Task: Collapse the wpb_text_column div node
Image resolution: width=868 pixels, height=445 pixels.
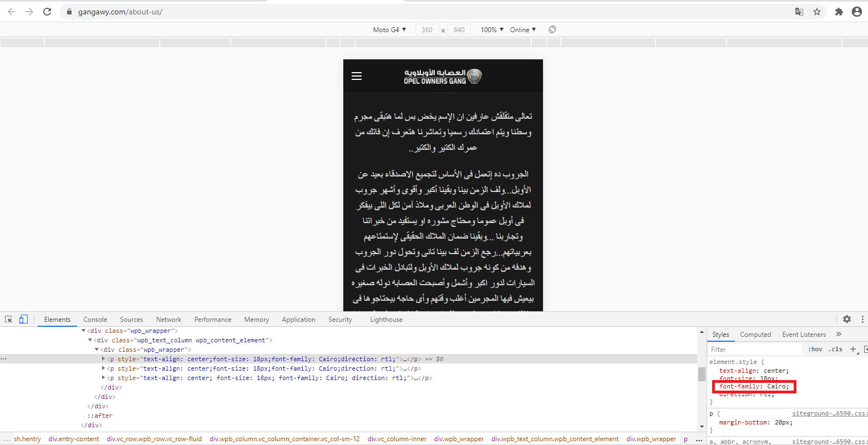Action: pos(90,340)
